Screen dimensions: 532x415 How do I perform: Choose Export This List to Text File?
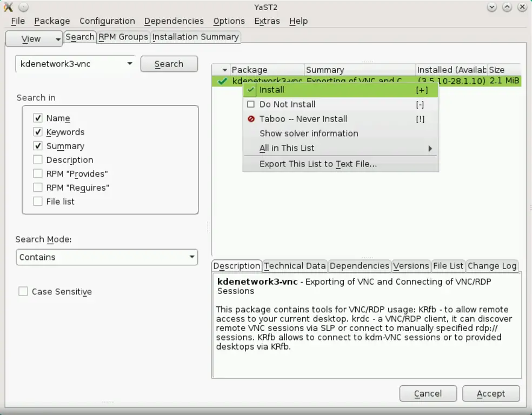point(341,164)
